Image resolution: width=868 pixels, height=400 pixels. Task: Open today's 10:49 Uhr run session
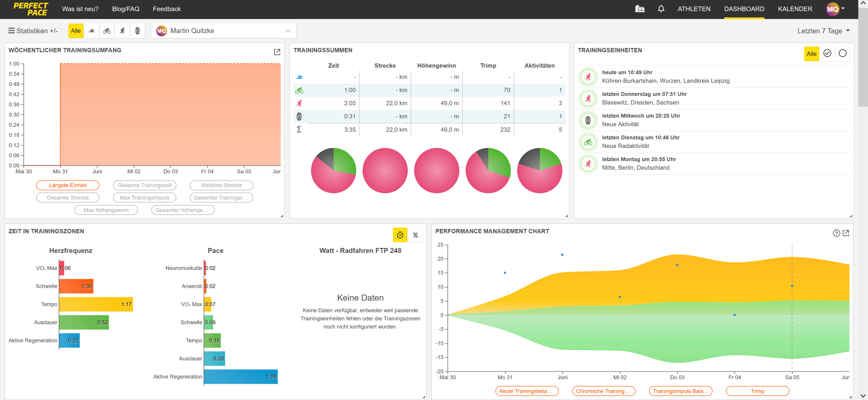714,77
